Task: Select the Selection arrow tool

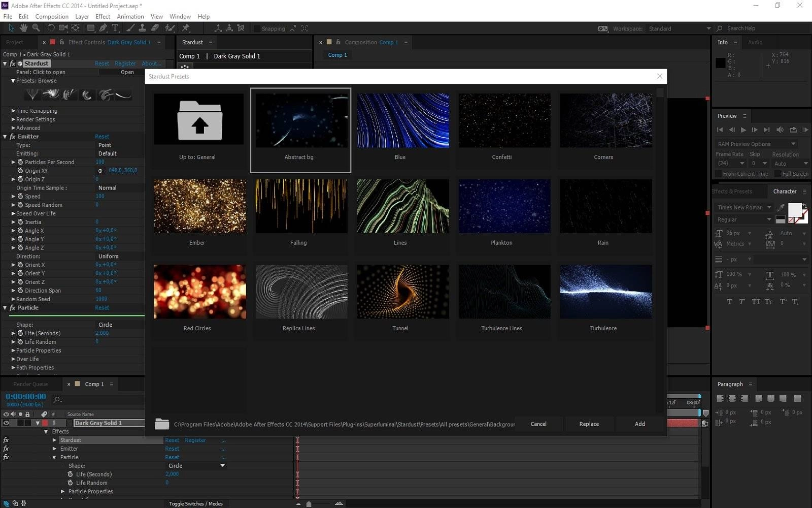Action: coord(11,28)
